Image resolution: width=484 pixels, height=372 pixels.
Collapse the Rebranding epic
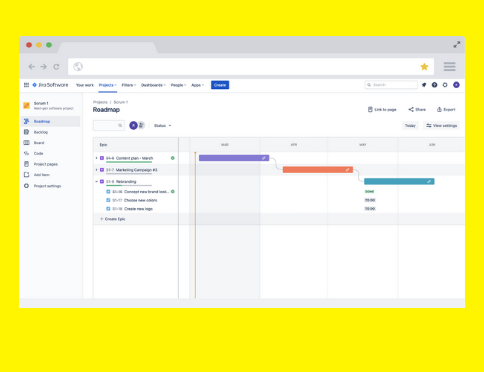[x=97, y=181]
